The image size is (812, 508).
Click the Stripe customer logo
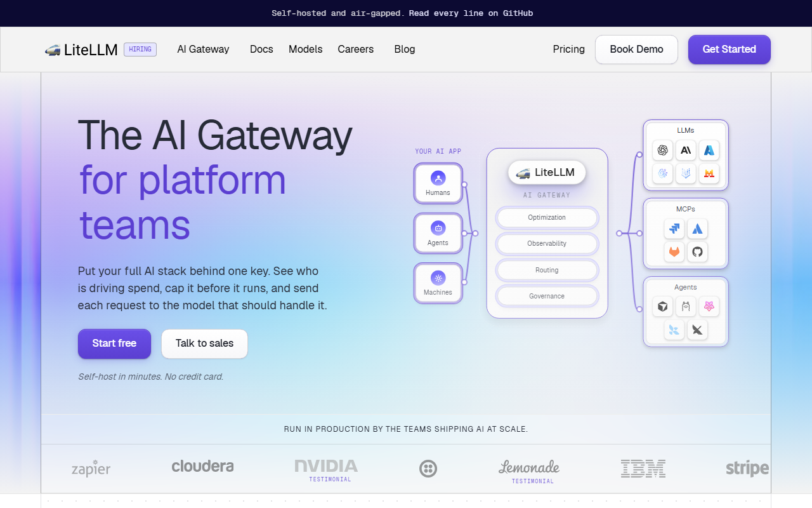coord(747,469)
